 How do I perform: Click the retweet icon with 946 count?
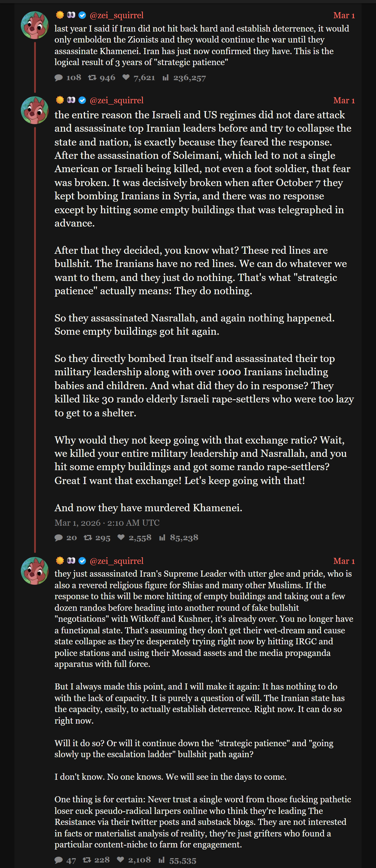click(92, 78)
